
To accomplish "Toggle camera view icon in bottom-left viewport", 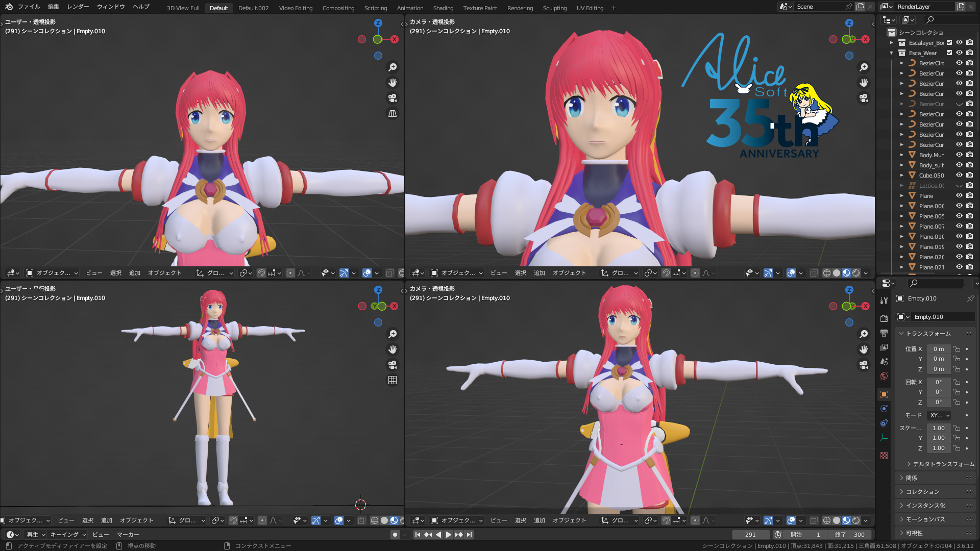I will click(393, 365).
